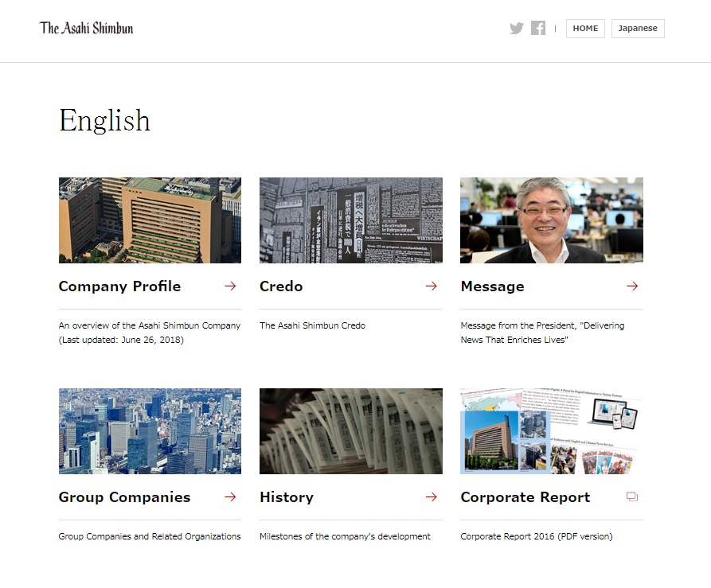Open the Credo heading link

[x=281, y=286]
